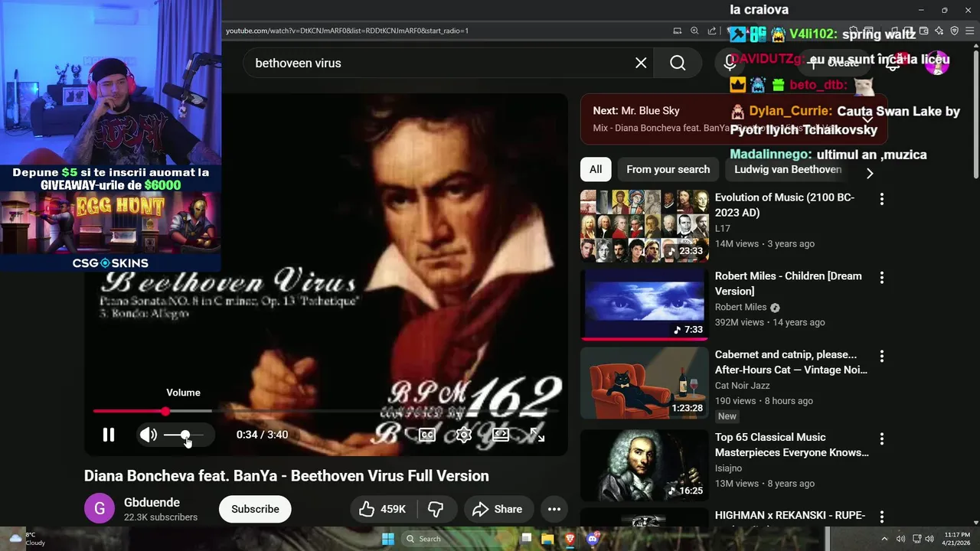Expand the 'Next: Mr. Blue Sky' mix panel
The width and height of the screenshot is (980, 551).
867,119
